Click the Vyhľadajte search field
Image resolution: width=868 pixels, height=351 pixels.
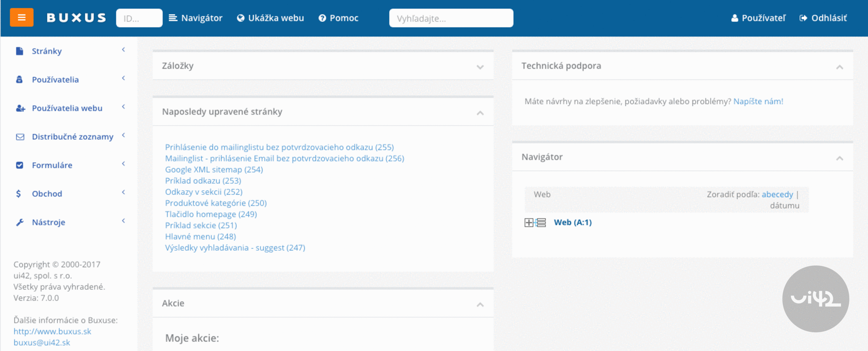click(x=451, y=18)
